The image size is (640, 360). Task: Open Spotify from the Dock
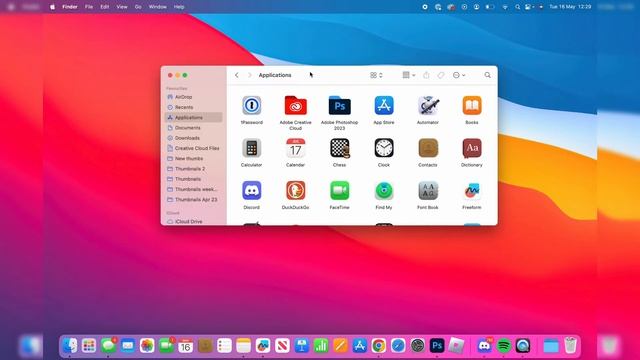click(504, 346)
